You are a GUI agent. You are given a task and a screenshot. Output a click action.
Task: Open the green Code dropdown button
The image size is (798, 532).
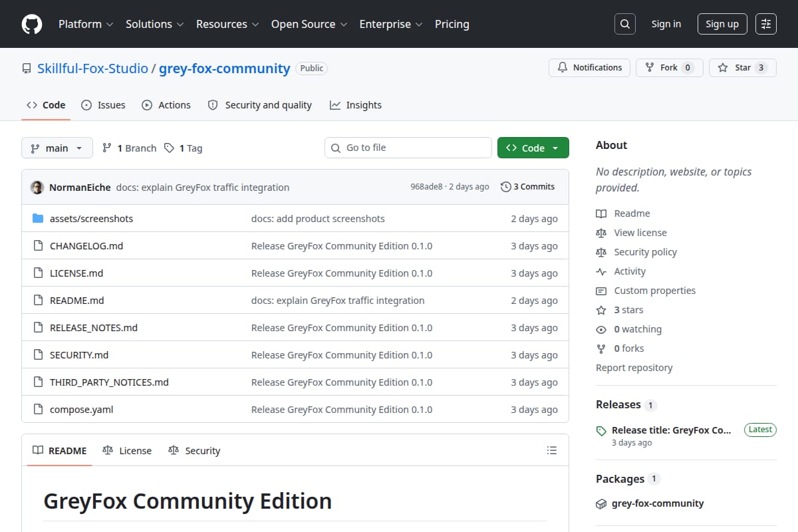(533, 148)
